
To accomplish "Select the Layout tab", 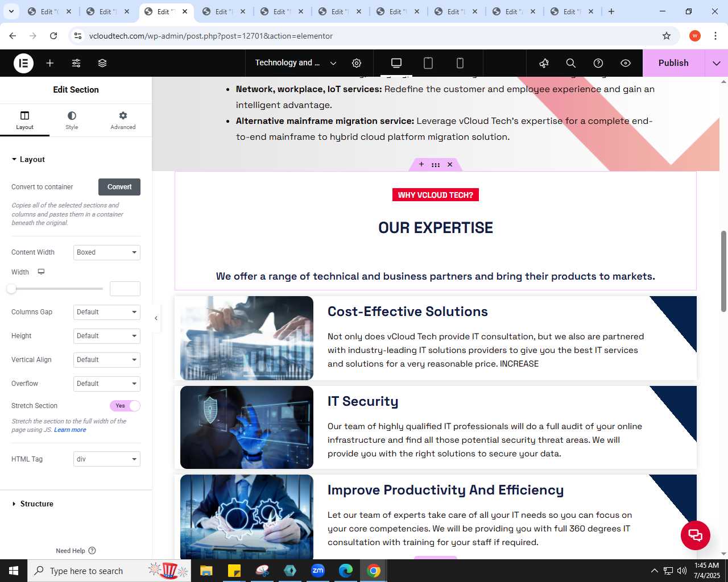I will coord(24,120).
